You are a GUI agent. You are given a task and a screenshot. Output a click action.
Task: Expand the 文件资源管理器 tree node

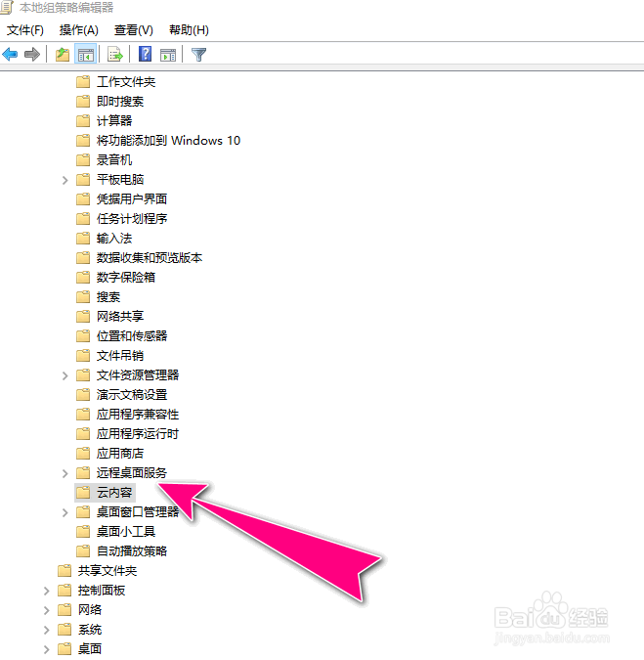[x=64, y=375]
